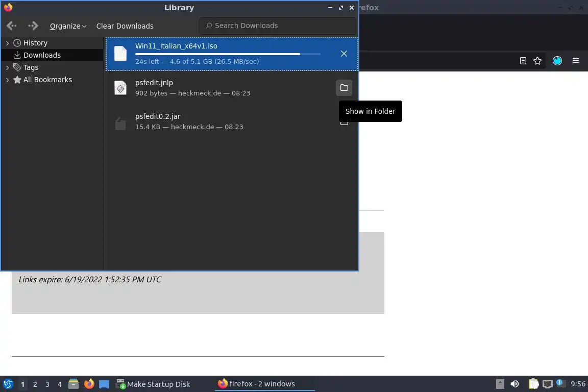Show psfedit0.2.jar in its folder
This screenshot has height=392, width=588.
point(344,122)
